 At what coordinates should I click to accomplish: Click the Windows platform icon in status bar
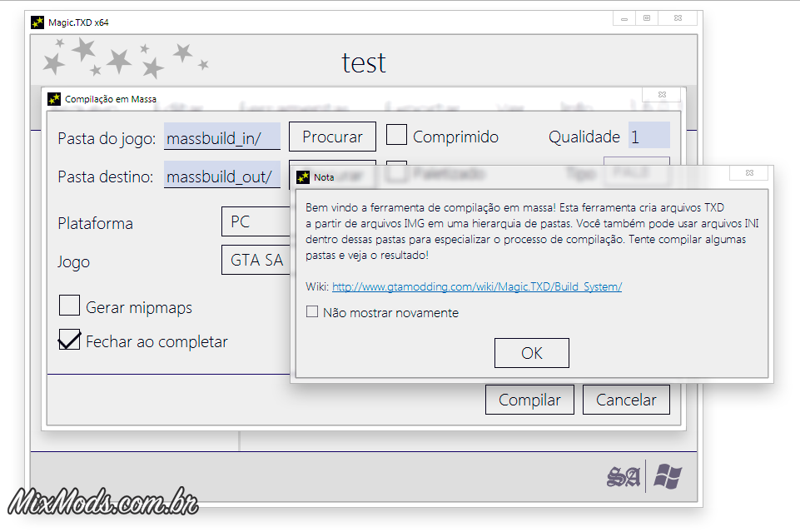tap(668, 476)
